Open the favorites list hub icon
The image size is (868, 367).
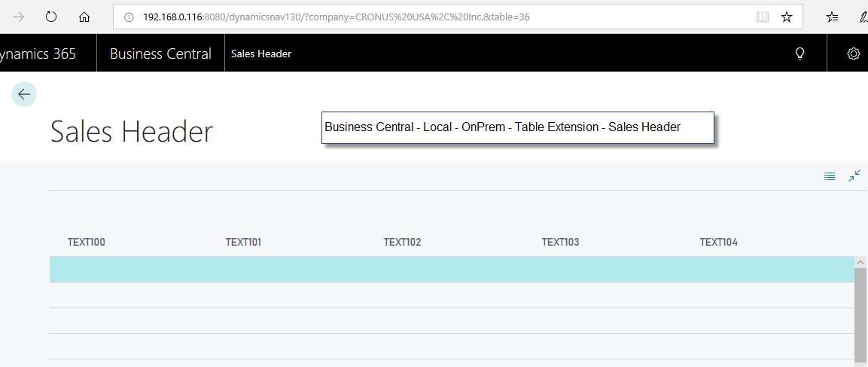[x=832, y=17]
